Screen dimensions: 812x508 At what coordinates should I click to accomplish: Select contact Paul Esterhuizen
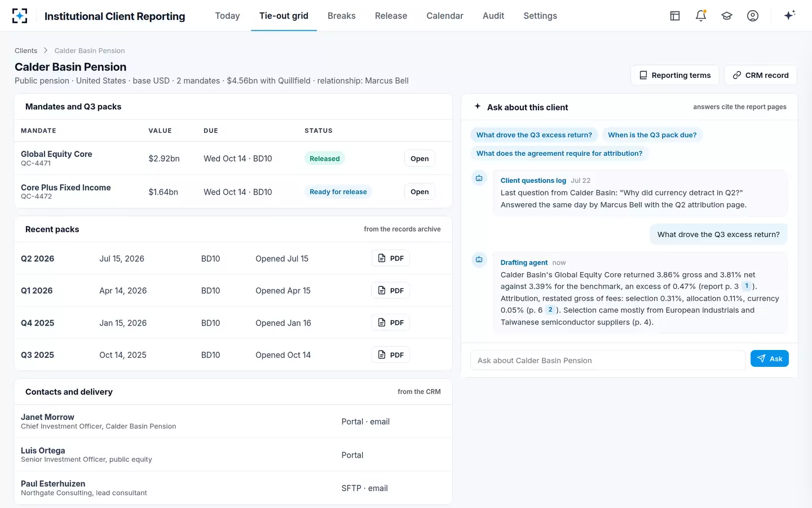pyautogui.click(x=53, y=484)
